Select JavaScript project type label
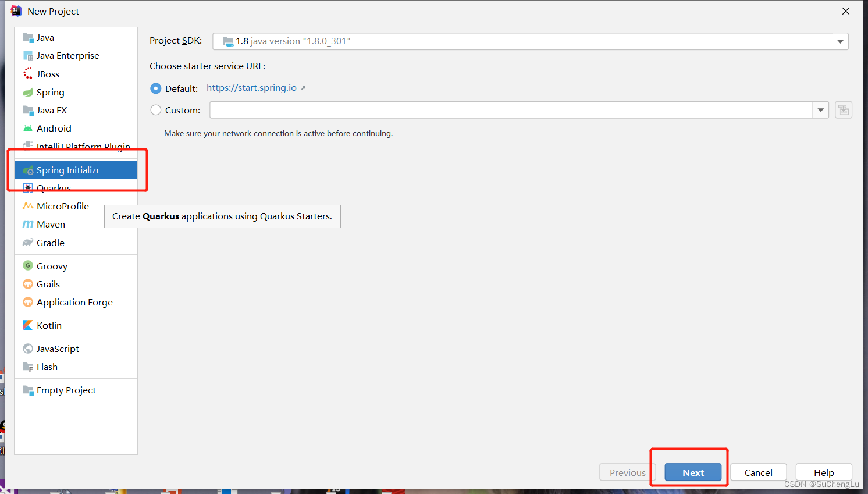The image size is (868, 494). [58, 349]
